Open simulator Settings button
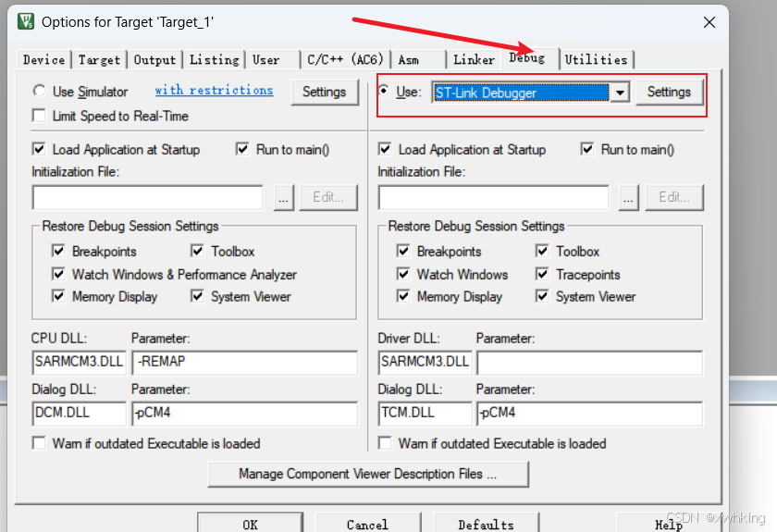 [325, 93]
